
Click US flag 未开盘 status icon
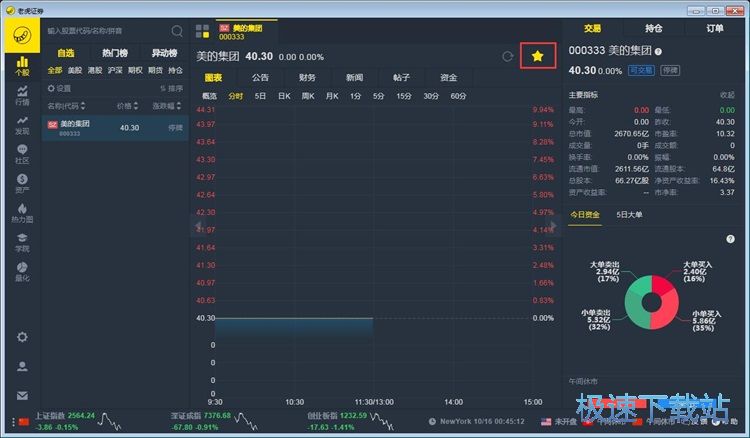click(559, 421)
